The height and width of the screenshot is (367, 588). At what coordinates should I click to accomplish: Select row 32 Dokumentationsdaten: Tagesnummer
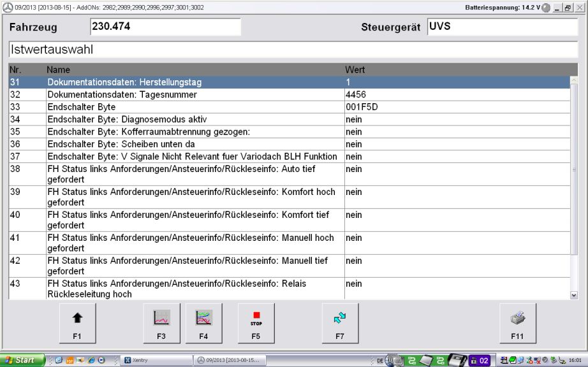(290, 95)
